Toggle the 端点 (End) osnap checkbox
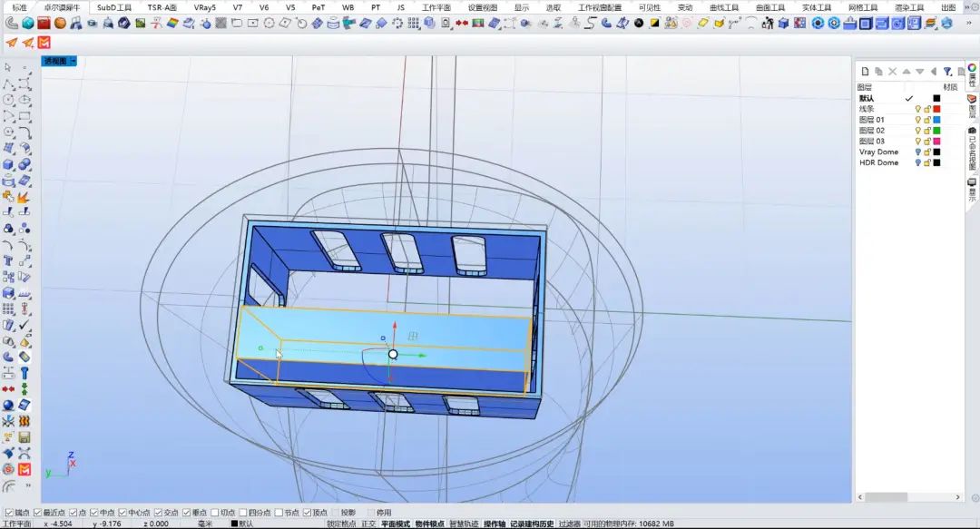The width and height of the screenshot is (980, 529). pyautogui.click(x=10, y=513)
